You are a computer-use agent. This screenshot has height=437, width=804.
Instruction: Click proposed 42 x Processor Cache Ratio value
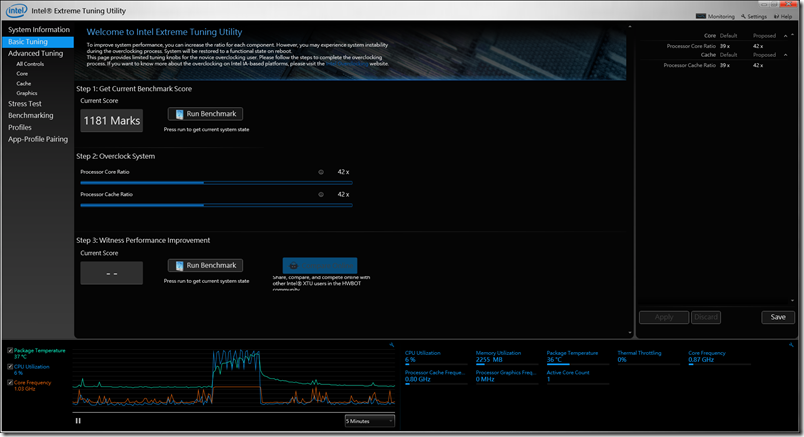[x=758, y=66]
